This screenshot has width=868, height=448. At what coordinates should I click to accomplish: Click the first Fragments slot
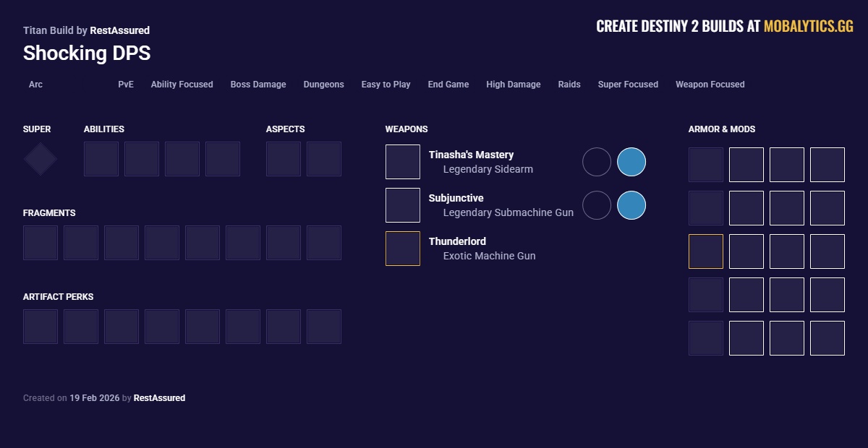(x=41, y=242)
